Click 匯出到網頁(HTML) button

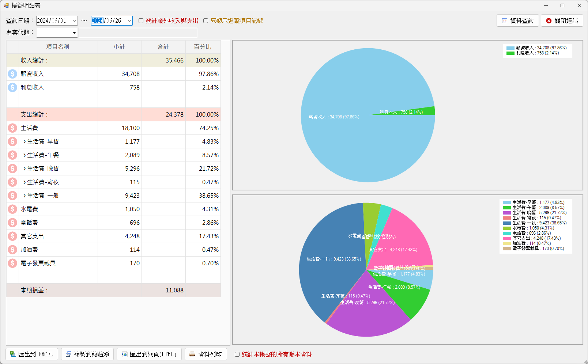click(149, 354)
